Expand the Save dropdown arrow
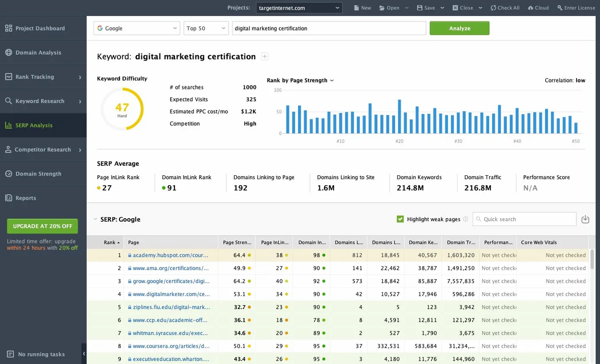The width and height of the screenshot is (600, 364). coord(442,7)
